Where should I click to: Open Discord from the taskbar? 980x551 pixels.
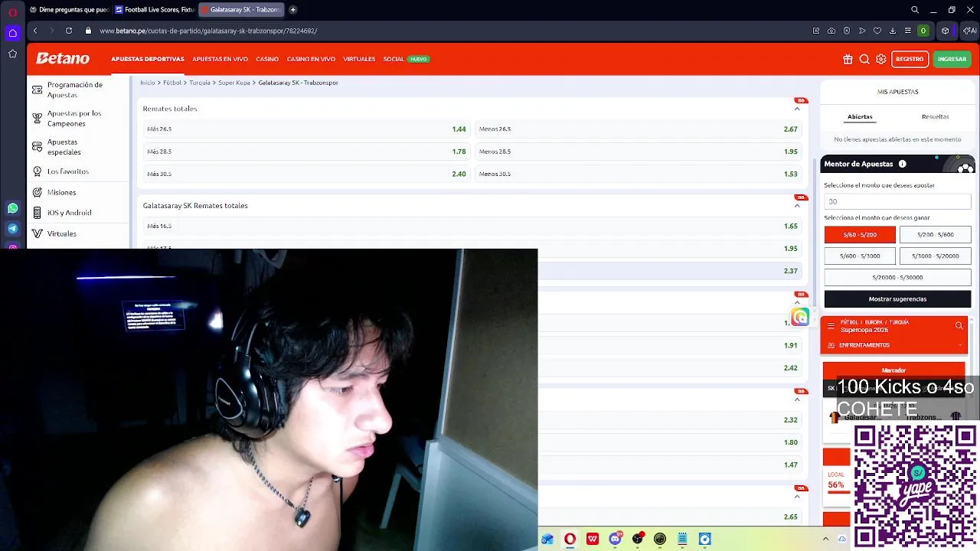click(615, 539)
